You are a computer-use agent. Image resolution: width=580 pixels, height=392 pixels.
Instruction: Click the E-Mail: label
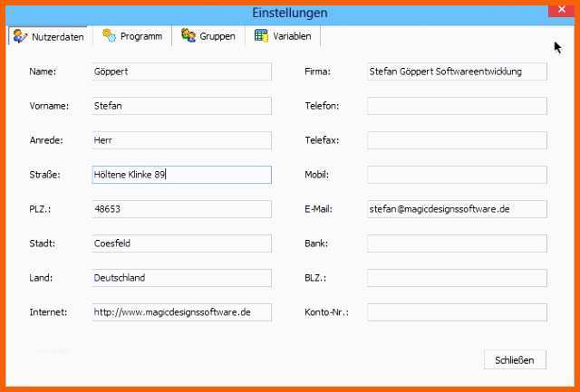(x=318, y=209)
